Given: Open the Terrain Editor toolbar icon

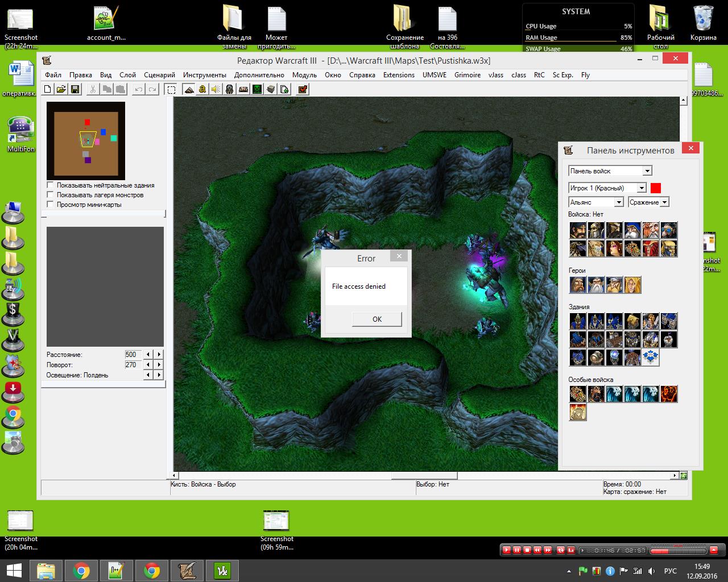Looking at the screenshot, I should (188, 89).
